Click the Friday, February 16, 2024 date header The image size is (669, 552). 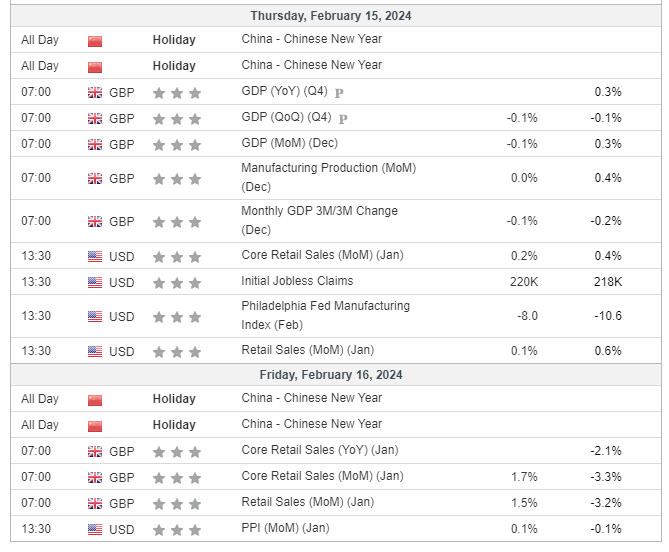[x=330, y=375]
